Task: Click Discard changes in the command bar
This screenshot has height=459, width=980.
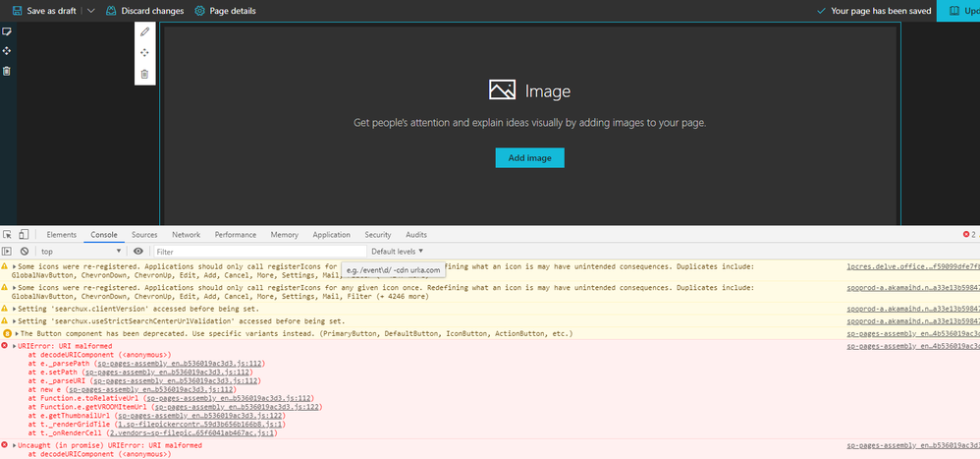Action: tap(144, 11)
